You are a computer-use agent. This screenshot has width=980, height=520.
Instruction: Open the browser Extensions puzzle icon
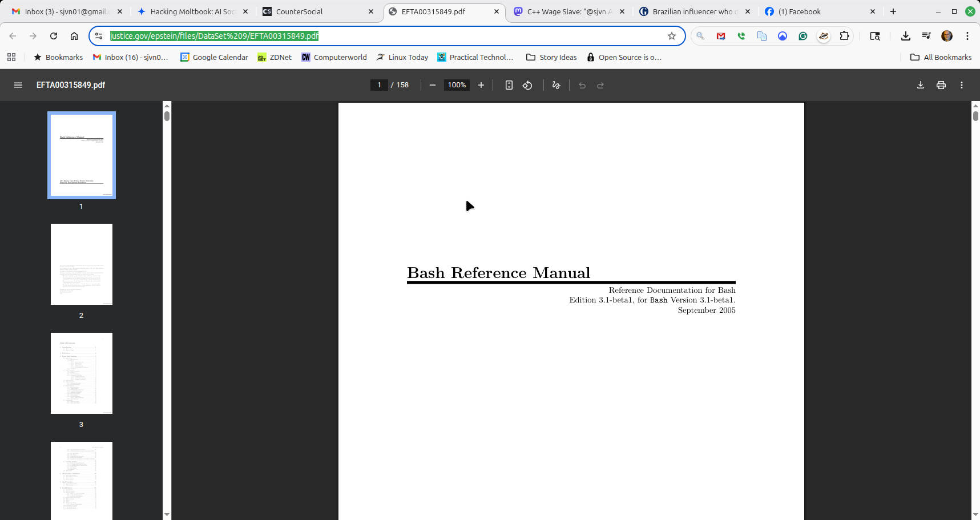point(845,36)
